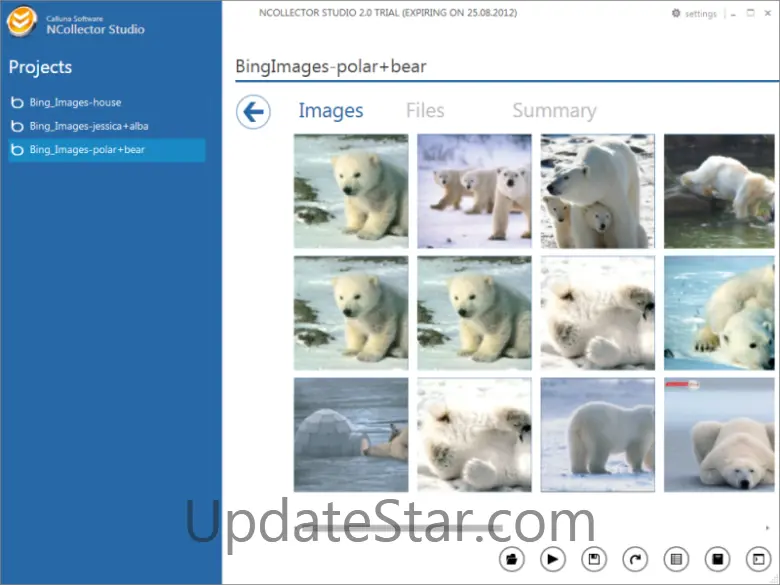This screenshot has height=585, width=780.
Task: Open the Bing_Images-house project
Action: (75, 102)
